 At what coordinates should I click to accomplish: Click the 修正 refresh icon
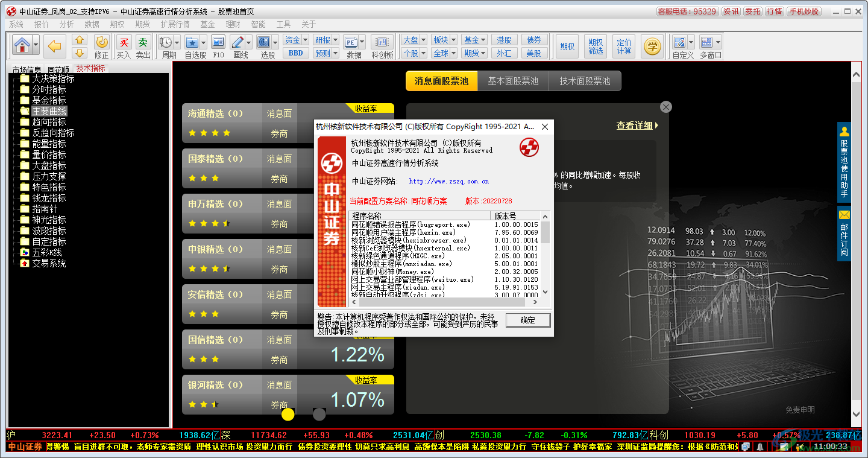coord(102,42)
